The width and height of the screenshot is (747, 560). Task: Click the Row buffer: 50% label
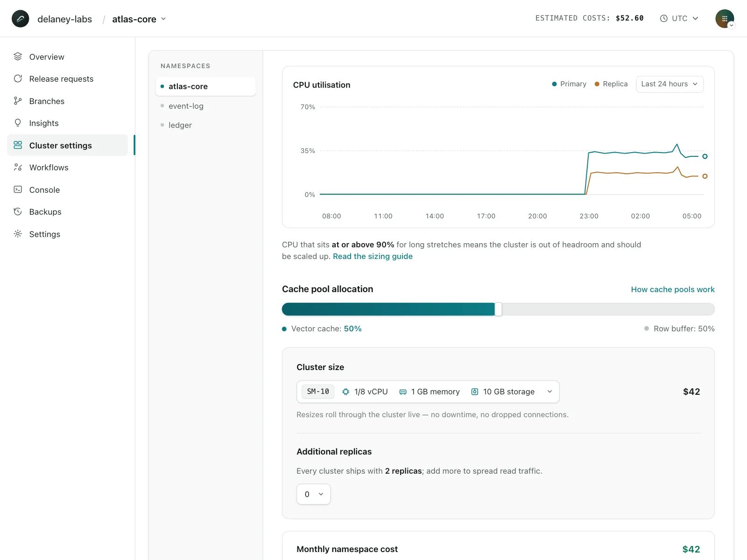(x=684, y=329)
